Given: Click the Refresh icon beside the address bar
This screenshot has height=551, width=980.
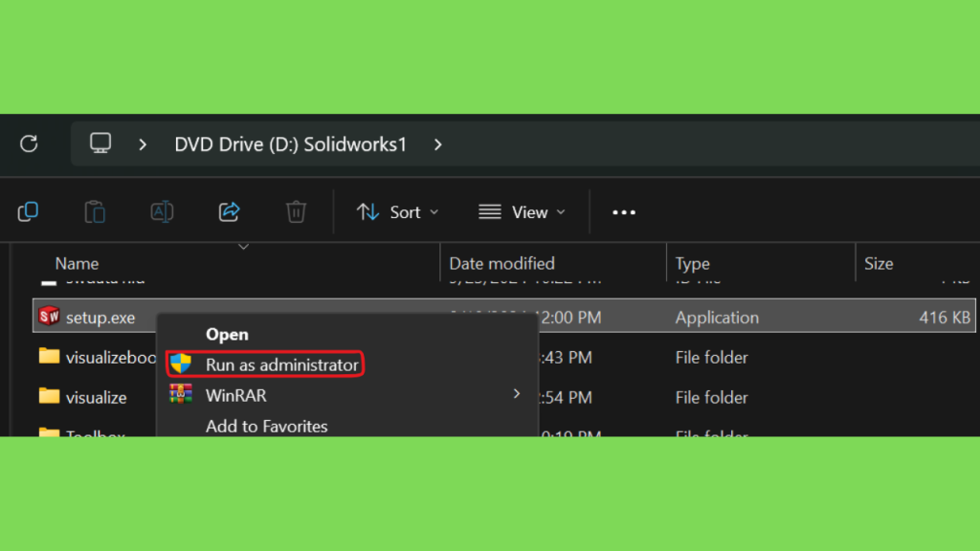Looking at the screenshot, I should pos(29,144).
